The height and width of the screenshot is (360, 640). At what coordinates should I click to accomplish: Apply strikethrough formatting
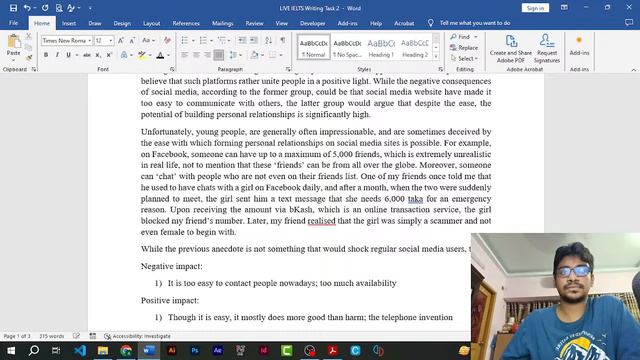(87, 55)
